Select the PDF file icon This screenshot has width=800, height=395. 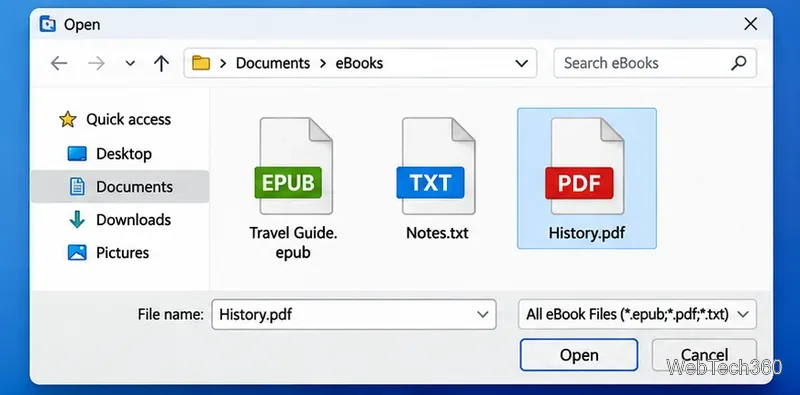[584, 166]
